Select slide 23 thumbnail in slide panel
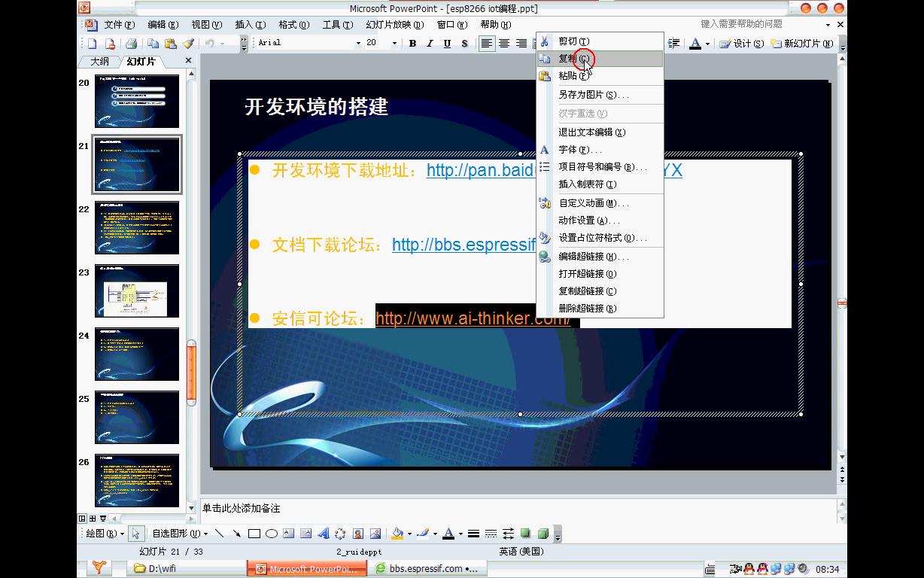 [x=137, y=291]
